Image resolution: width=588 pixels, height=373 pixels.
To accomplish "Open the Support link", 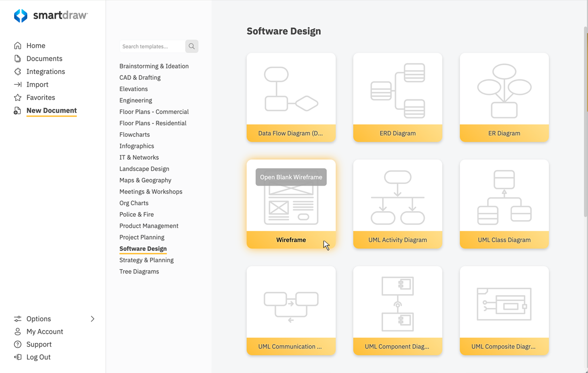I will [x=39, y=344].
